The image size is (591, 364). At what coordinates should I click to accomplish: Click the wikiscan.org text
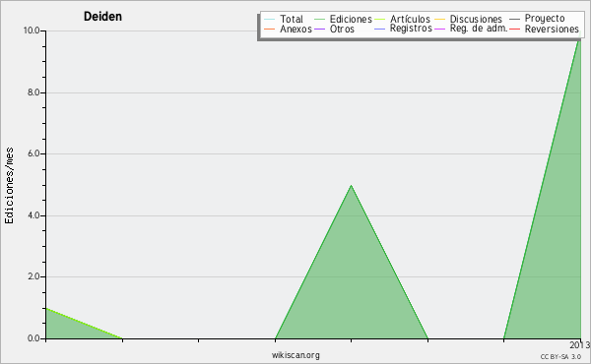(295, 355)
